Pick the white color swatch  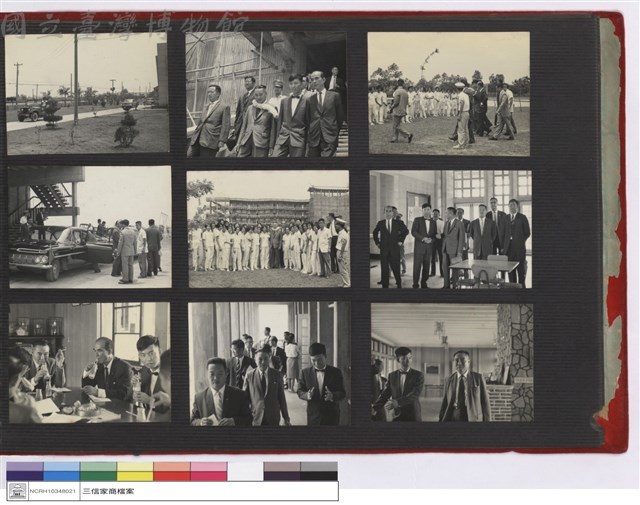(245, 471)
